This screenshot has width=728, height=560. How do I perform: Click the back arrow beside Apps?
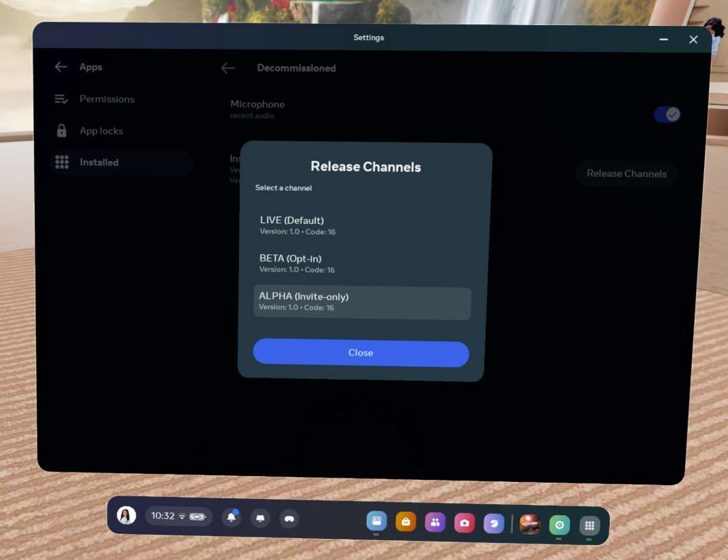click(x=61, y=67)
